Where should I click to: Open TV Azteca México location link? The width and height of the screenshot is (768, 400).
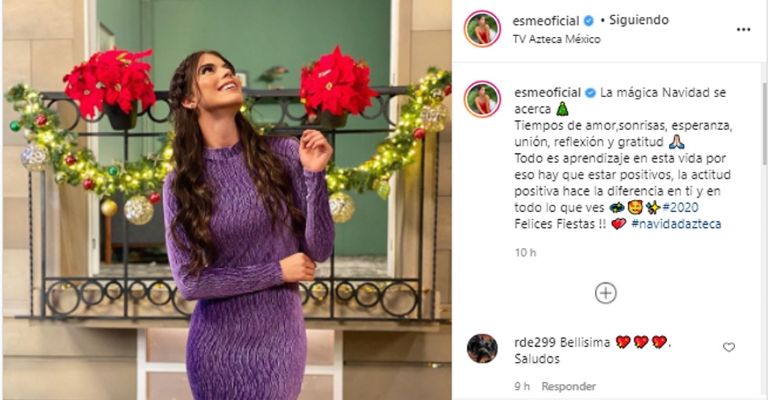click(556, 39)
